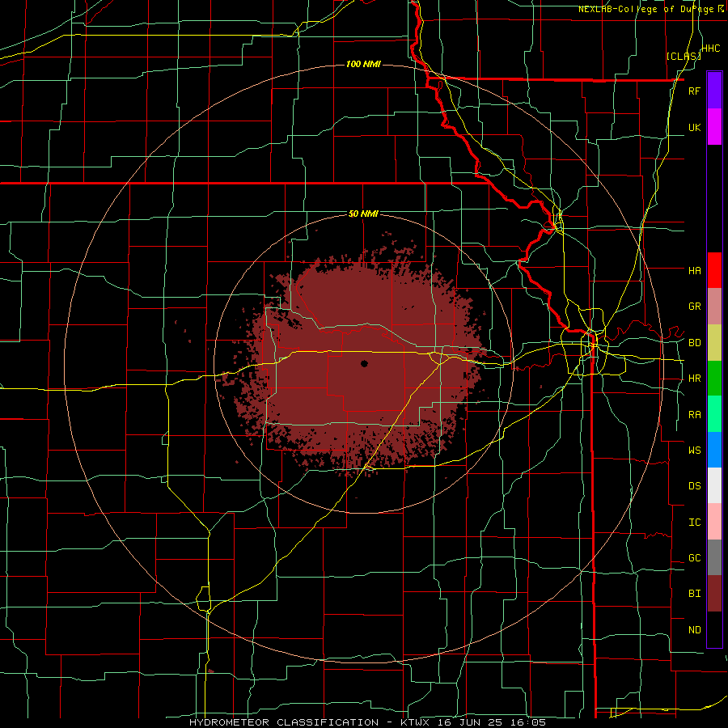Click the IC legend label
Screen dimensions: 728x728
pos(694,523)
